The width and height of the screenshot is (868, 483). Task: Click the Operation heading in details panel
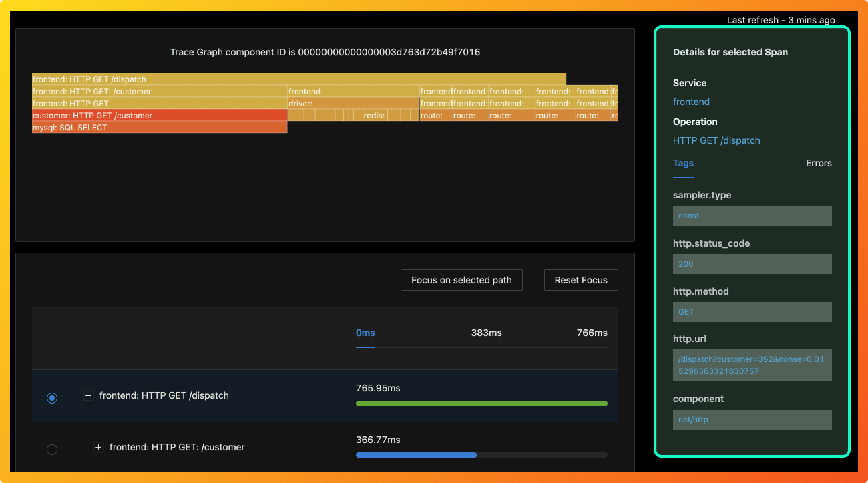(x=695, y=122)
